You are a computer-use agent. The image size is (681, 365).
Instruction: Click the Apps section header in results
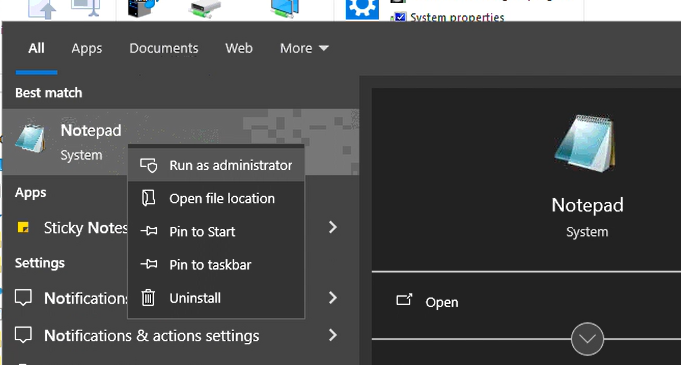coord(30,192)
